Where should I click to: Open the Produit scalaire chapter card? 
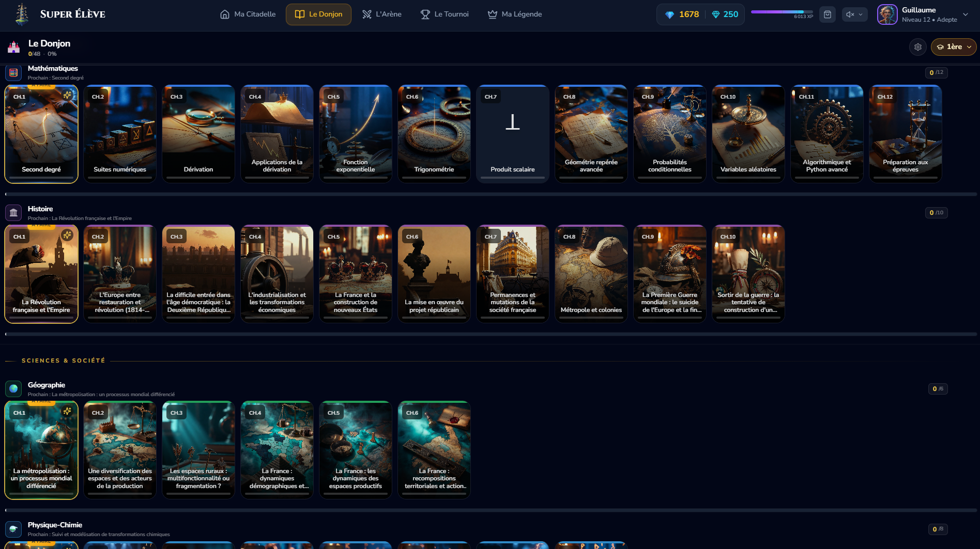[x=513, y=134]
